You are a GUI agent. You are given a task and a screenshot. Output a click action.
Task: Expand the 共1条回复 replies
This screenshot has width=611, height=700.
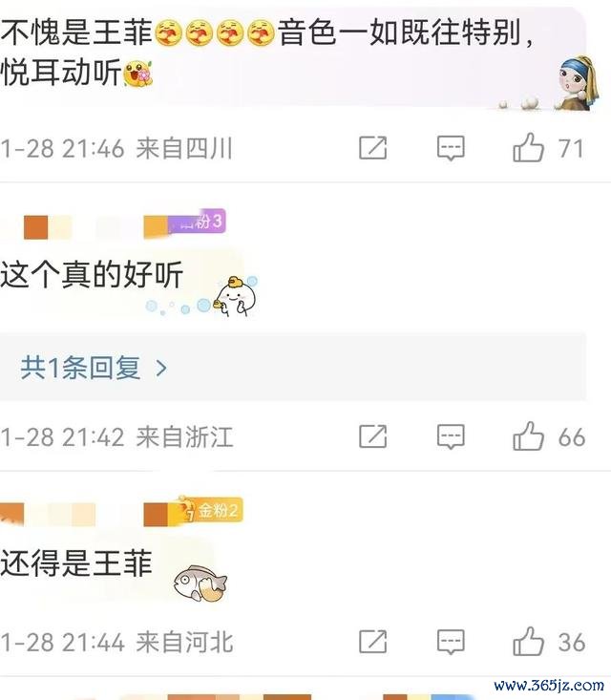pos(293,368)
